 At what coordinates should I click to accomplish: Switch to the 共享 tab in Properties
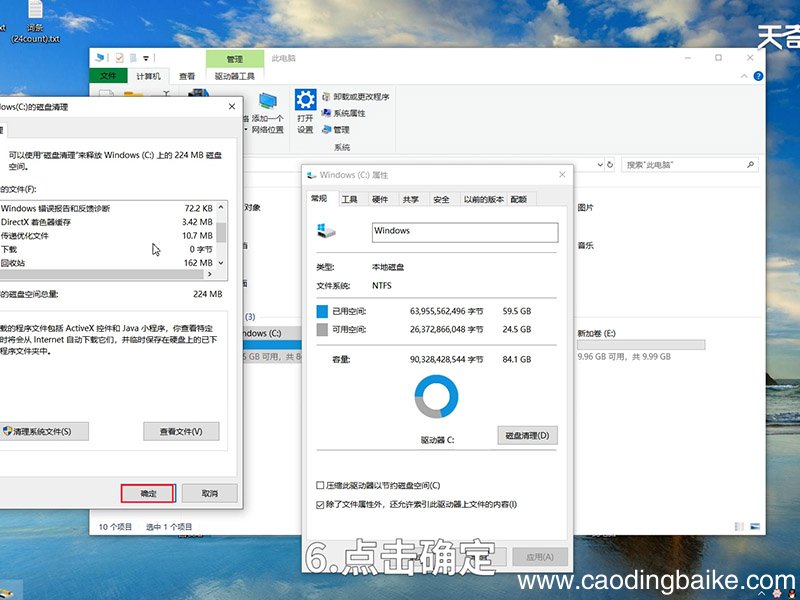click(411, 199)
